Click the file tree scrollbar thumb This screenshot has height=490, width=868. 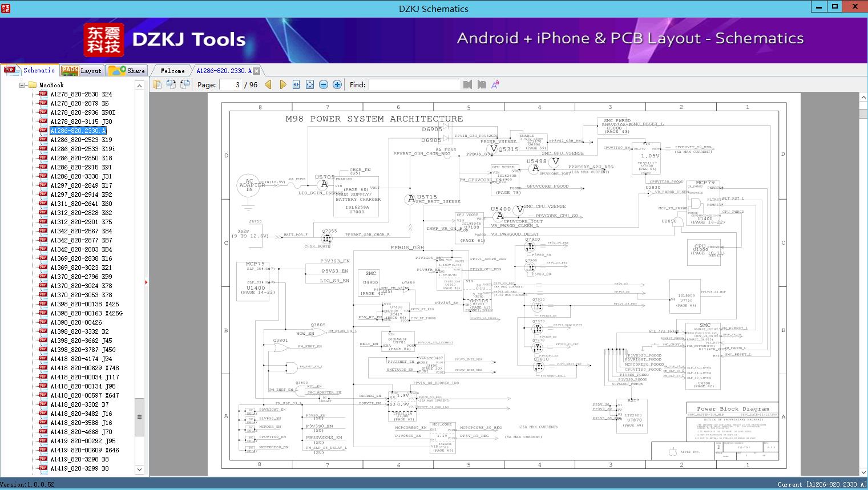click(139, 416)
